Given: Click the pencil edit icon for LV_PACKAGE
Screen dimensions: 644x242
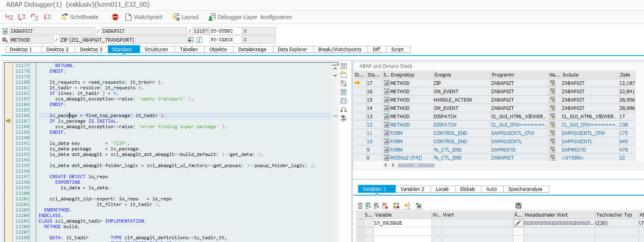Looking at the screenshot, I should pos(518,223).
